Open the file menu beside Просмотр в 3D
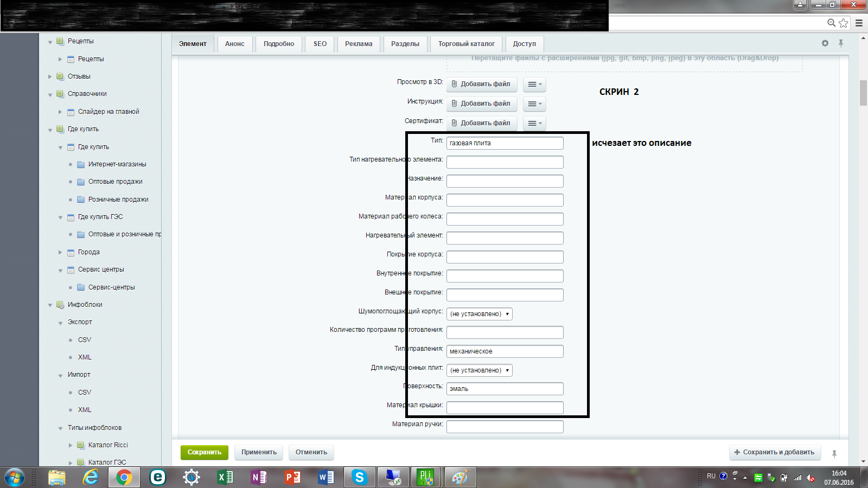 coord(534,84)
